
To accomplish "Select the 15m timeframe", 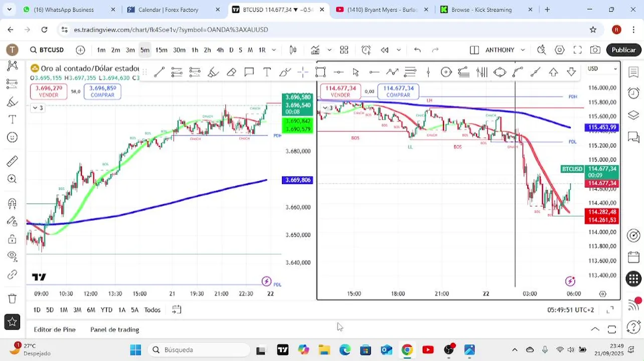I will click(x=161, y=50).
